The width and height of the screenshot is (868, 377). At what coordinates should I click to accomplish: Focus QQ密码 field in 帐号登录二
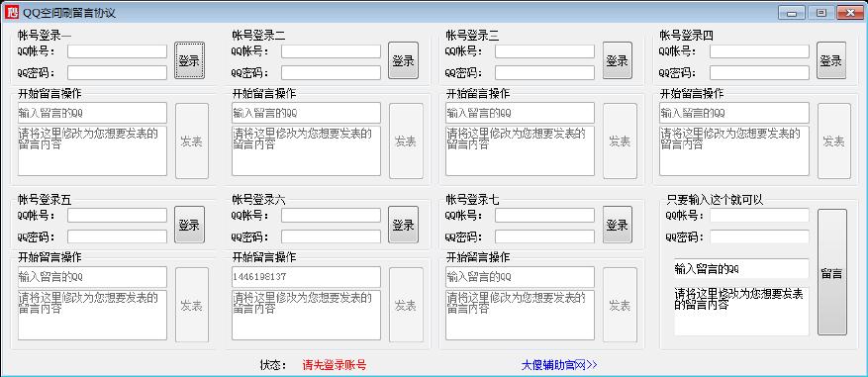click(x=331, y=72)
